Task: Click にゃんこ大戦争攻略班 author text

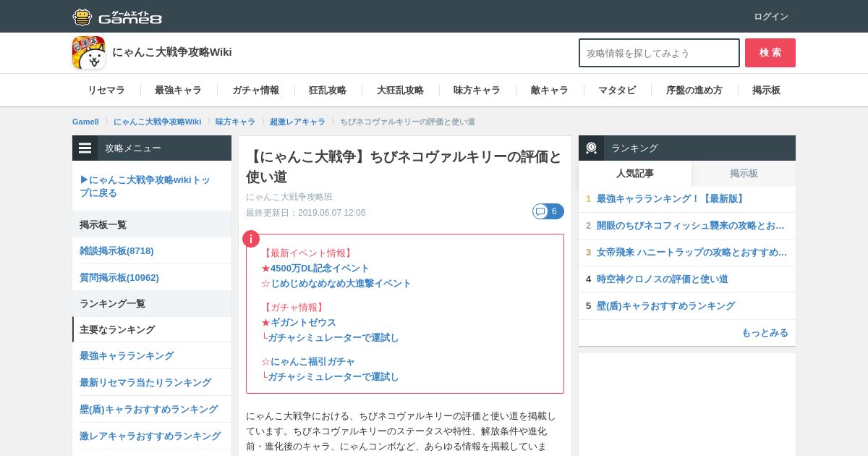Action: point(289,197)
